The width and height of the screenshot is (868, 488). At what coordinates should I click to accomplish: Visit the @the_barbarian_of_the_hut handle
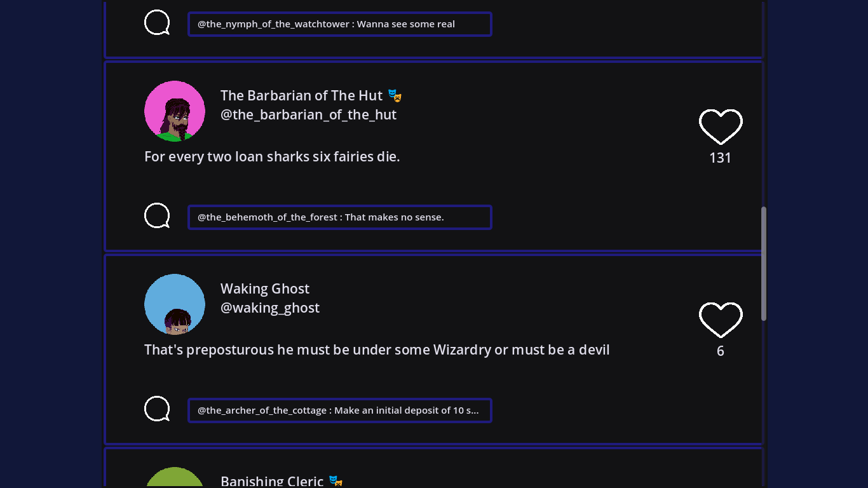[x=308, y=115]
